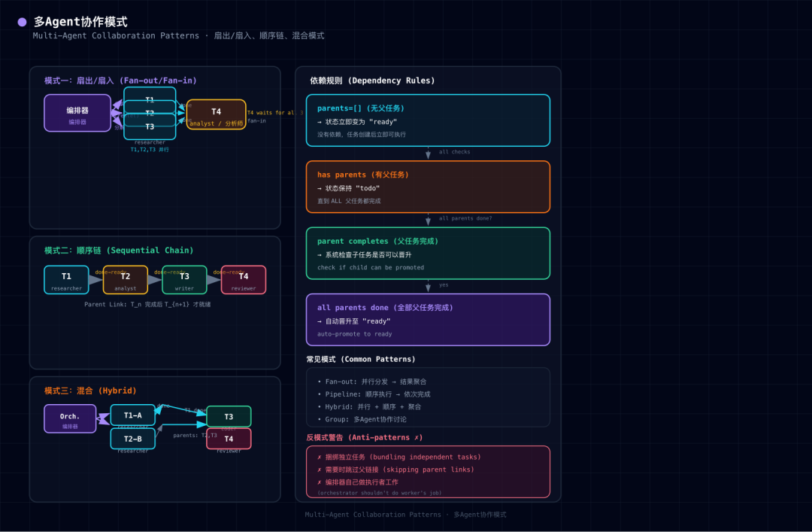The width and height of the screenshot is (812, 532).
Task: Select the T1-A node in Hybrid pattern
Action: [132, 415]
